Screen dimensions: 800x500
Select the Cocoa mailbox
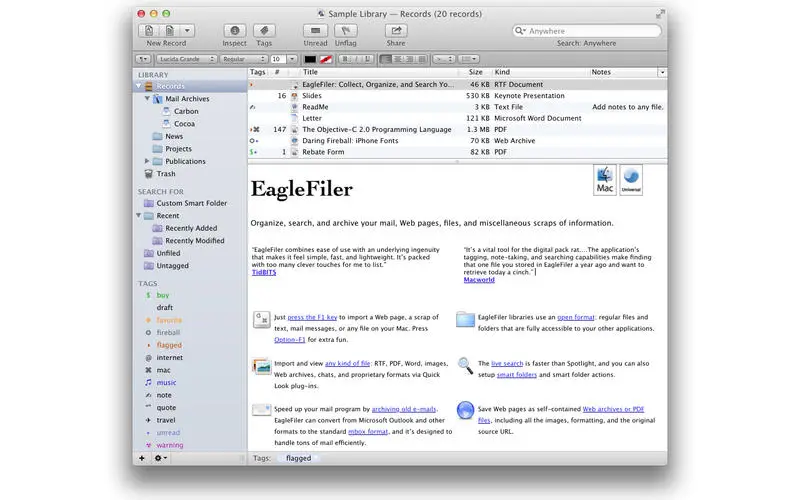coord(184,124)
